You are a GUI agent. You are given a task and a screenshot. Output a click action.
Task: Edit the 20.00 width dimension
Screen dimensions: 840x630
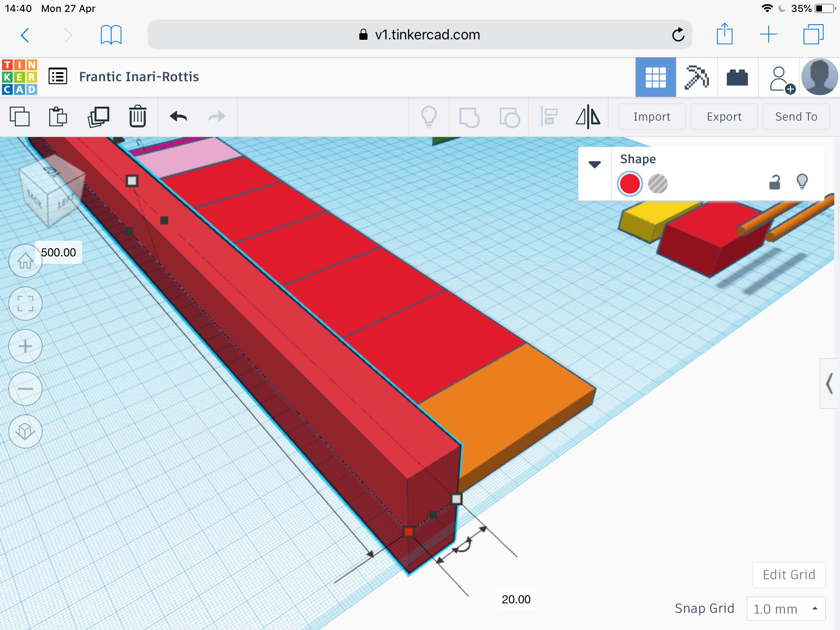tap(516, 599)
